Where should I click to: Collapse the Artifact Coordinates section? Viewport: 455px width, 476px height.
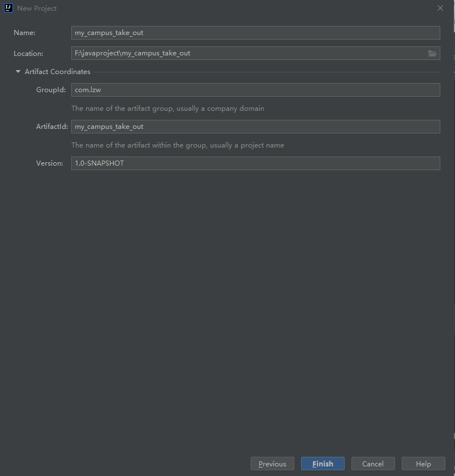[x=18, y=72]
